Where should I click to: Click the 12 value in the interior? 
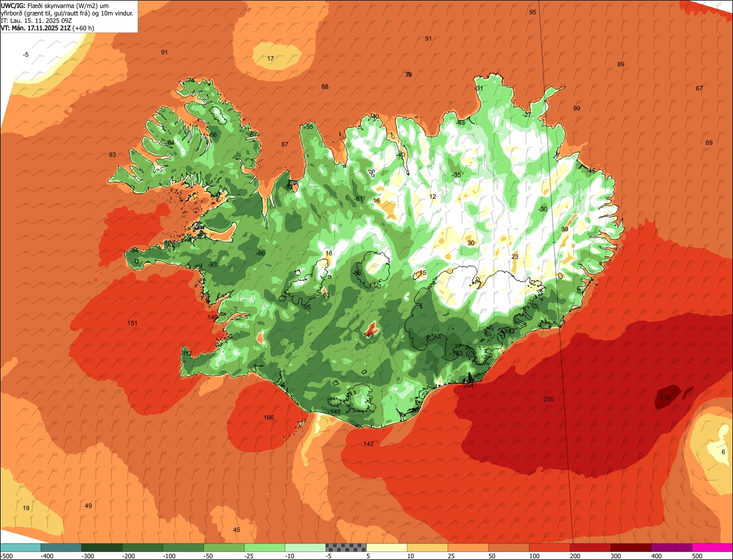click(x=432, y=196)
